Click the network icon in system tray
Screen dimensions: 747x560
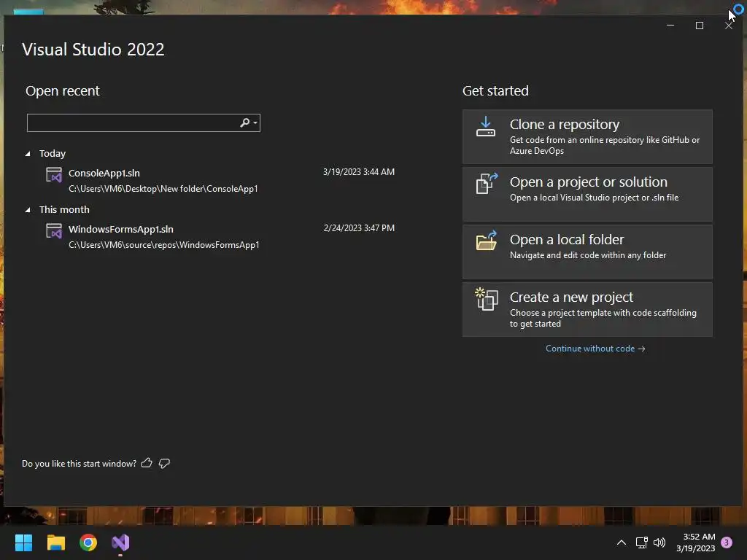[641, 542]
